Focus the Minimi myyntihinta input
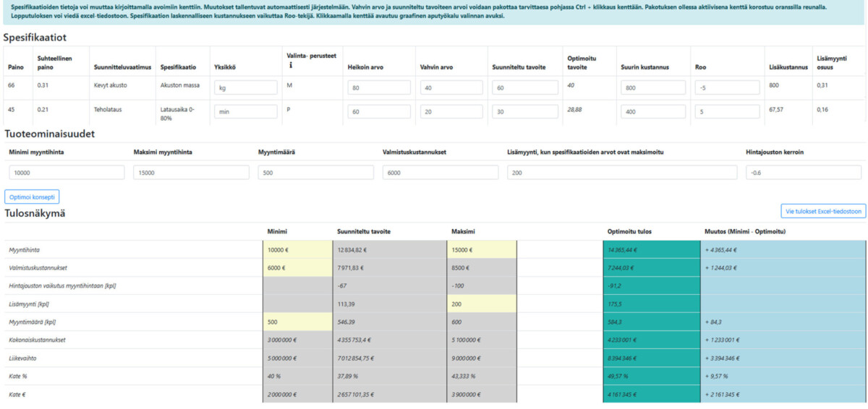Screen dimensions: 868x409 (x=67, y=173)
